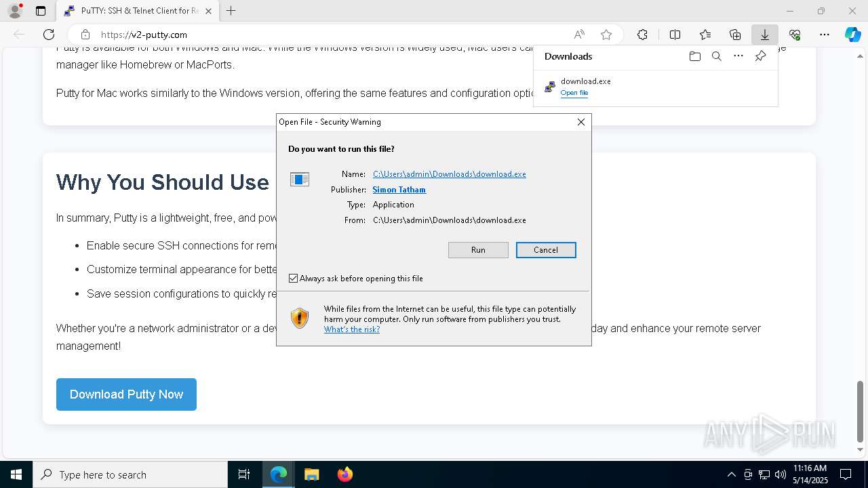View site information lock icon

pos(85,35)
